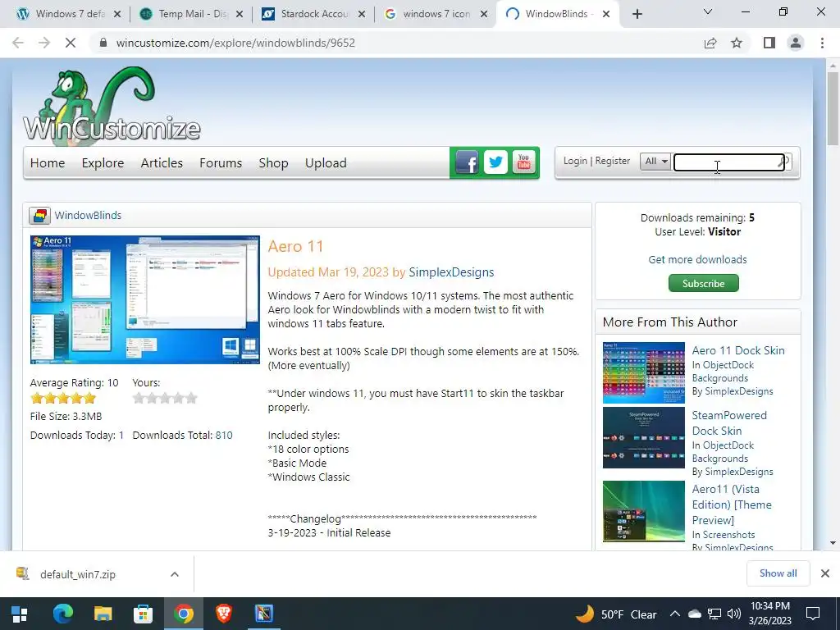Viewport: 840px width, 630px height.
Task: Click the Login link
Action: [x=575, y=161]
